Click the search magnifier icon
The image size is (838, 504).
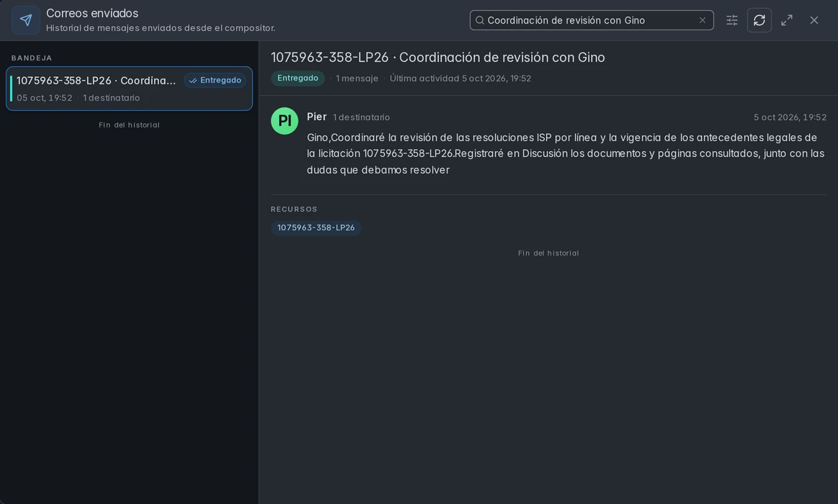[x=479, y=20]
